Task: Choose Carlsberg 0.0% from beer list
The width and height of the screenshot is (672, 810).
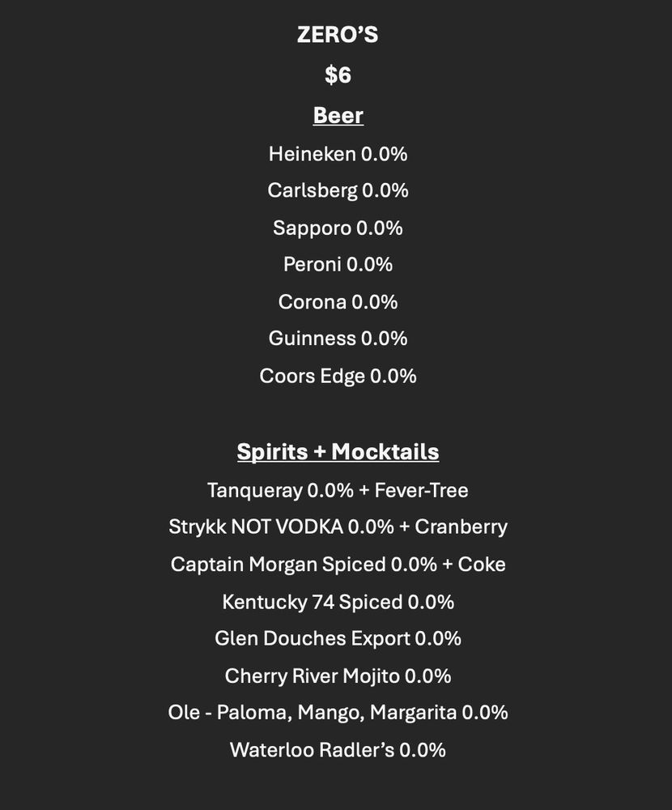Action: click(338, 190)
